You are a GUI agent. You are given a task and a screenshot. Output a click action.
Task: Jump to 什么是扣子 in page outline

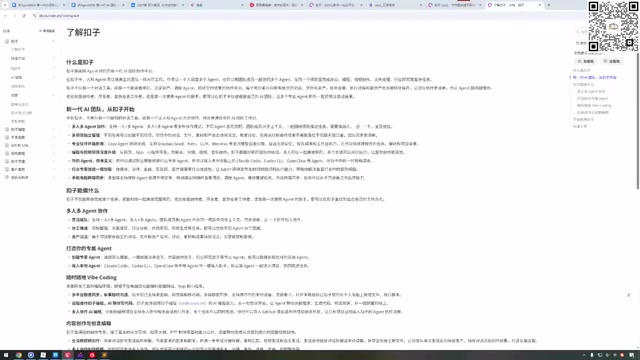[x=582, y=71]
